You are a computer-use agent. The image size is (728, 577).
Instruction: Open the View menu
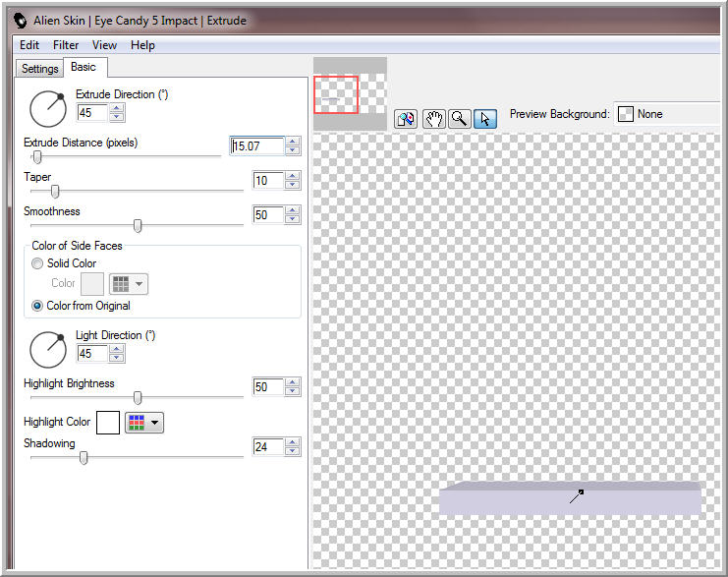(x=104, y=45)
